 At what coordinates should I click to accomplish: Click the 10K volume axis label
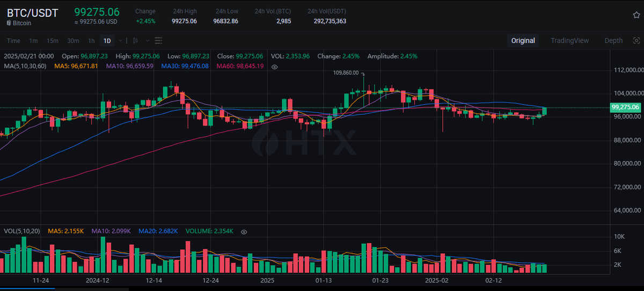619,237
